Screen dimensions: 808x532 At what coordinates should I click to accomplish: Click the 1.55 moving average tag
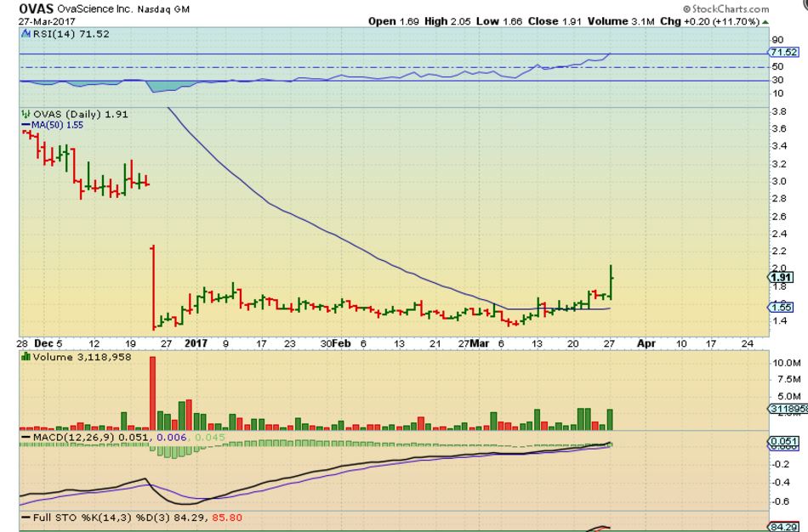[782, 307]
